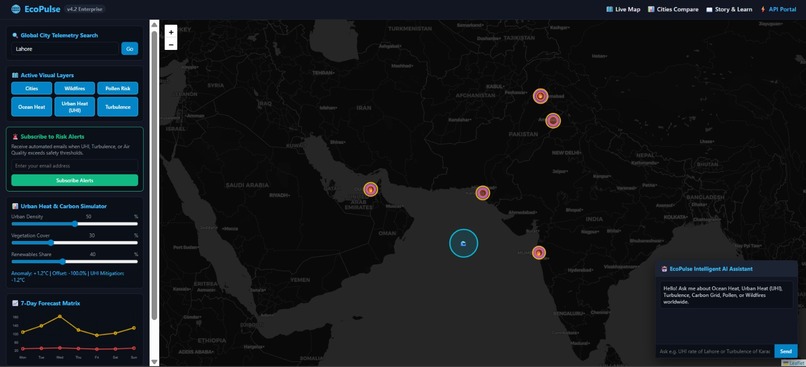The width and height of the screenshot is (806, 367).
Task: Send the AI assistant message
Action: [x=785, y=351]
